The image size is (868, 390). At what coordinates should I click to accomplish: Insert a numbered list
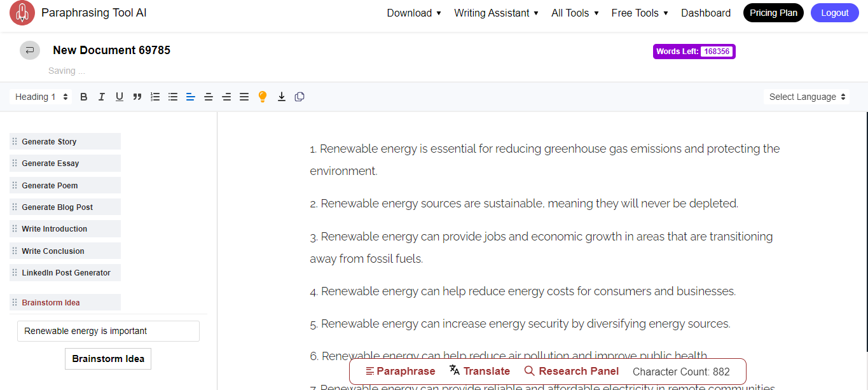[155, 97]
